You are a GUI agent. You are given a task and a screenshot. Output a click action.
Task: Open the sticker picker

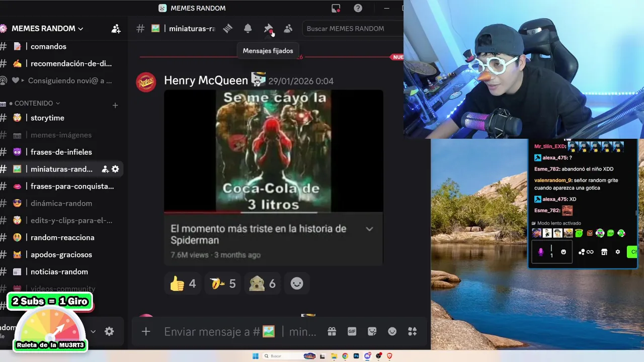click(x=372, y=331)
